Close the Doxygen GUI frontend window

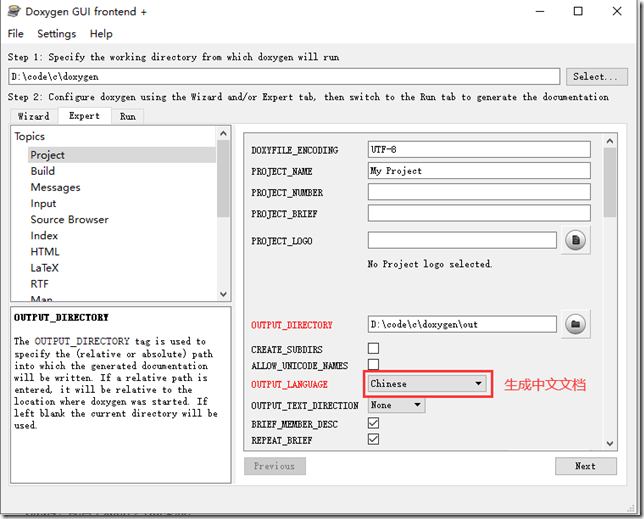coord(617,11)
